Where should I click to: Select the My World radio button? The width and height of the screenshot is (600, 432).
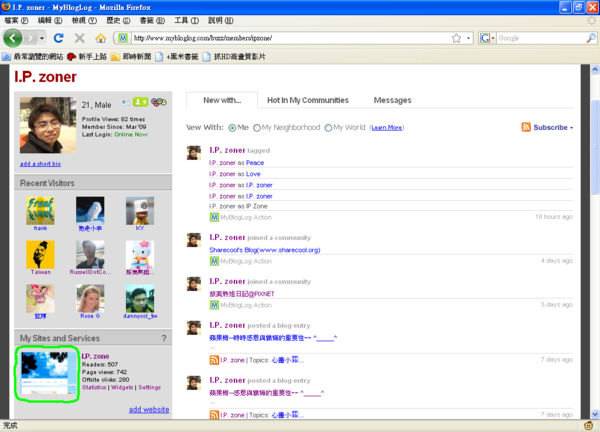coord(328,128)
